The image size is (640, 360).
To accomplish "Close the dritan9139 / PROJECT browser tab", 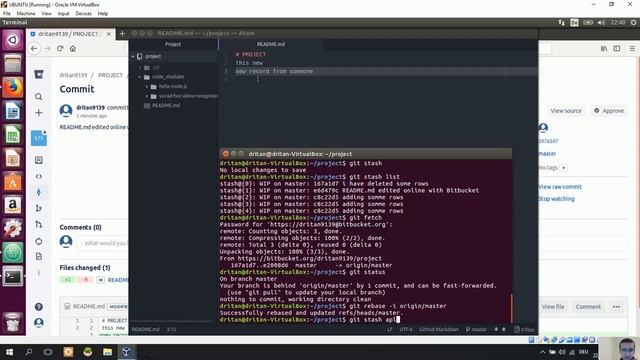I will (109, 34).
